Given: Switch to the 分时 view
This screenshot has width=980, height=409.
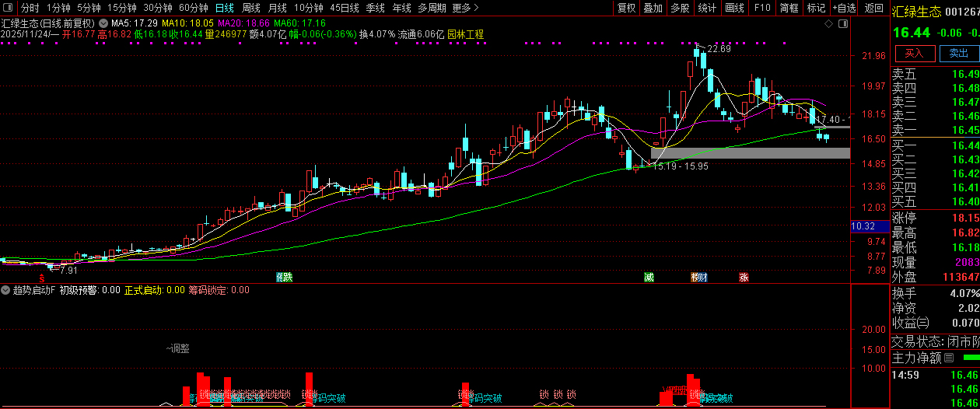Looking at the screenshot, I should [30, 8].
